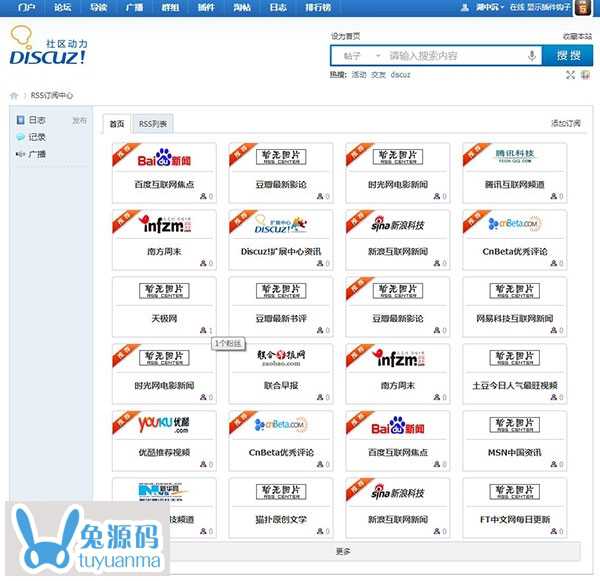Open the Discuz!扩展中心资讯 feed logo
This screenshot has width=600, height=581.
pyautogui.click(x=281, y=225)
